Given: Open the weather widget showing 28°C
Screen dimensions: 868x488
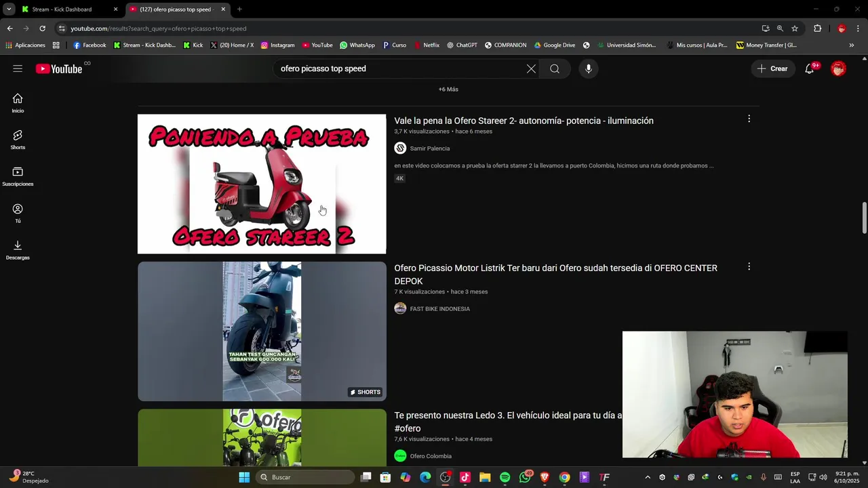Looking at the screenshot, I should tap(28, 477).
